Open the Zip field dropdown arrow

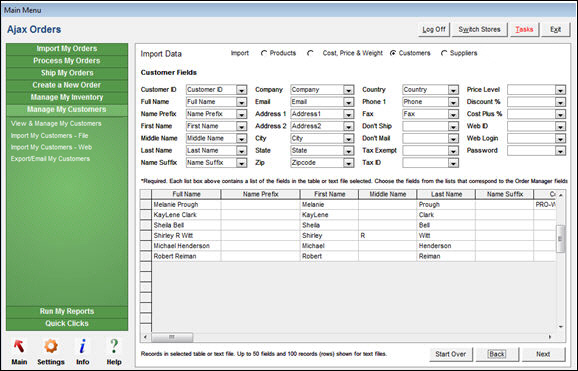point(348,163)
